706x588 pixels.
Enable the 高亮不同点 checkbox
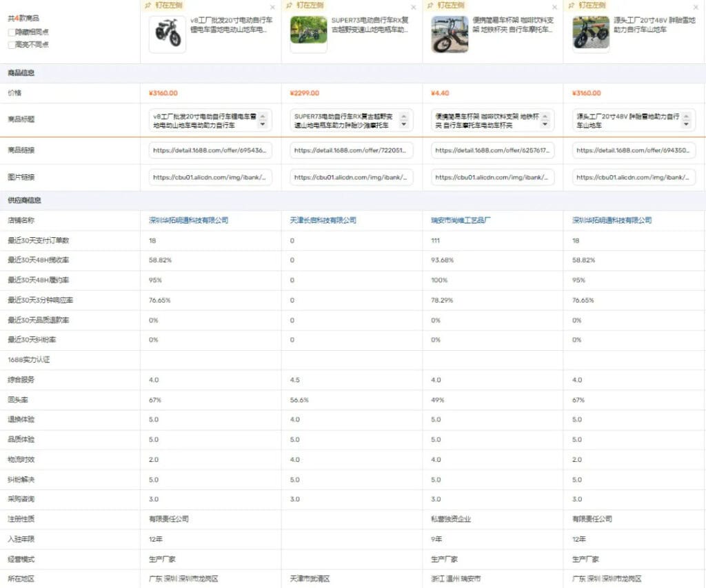point(11,45)
